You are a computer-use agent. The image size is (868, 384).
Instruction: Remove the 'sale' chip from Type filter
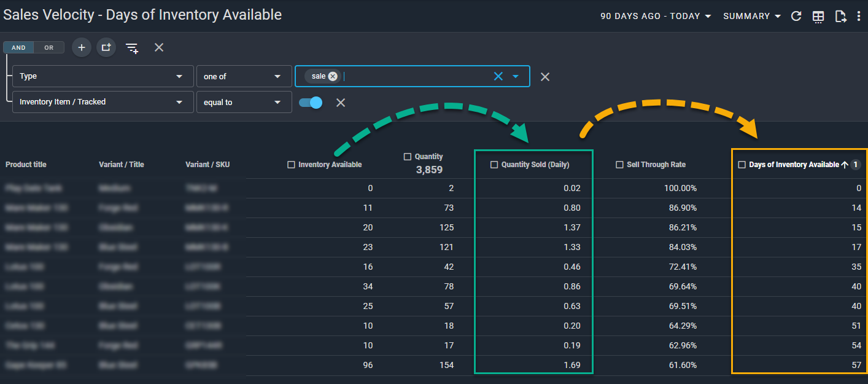point(333,76)
